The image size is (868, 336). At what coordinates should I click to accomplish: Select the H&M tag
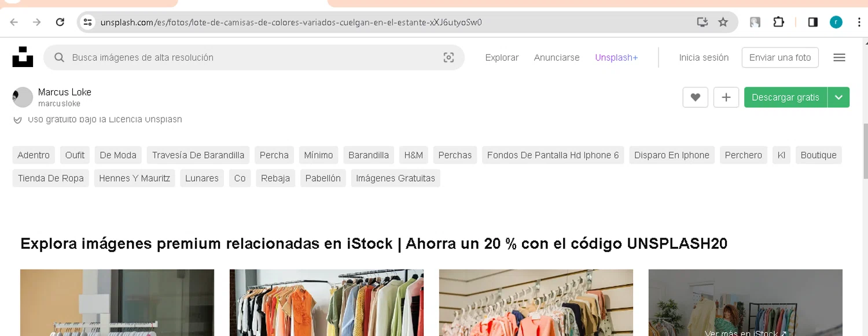click(x=414, y=155)
